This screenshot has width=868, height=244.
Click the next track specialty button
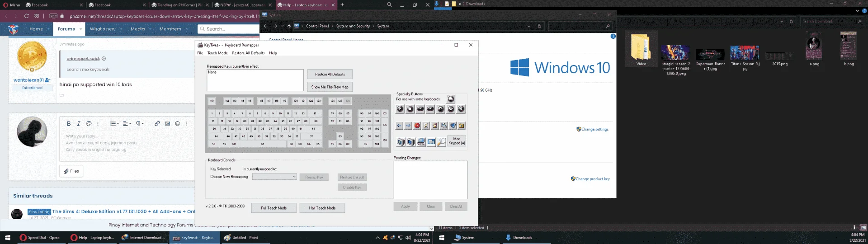[430, 109]
